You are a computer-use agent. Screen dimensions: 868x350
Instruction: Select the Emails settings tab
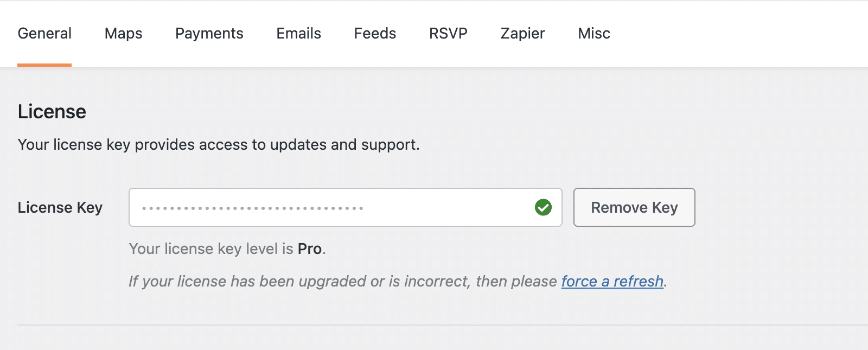pyautogui.click(x=298, y=33)
